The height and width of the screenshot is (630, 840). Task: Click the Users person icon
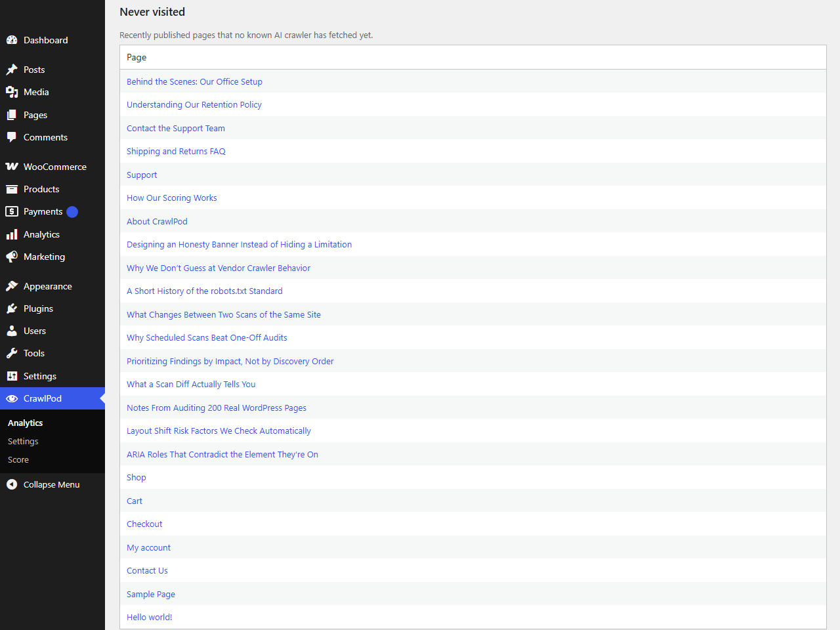coord(12,331)
